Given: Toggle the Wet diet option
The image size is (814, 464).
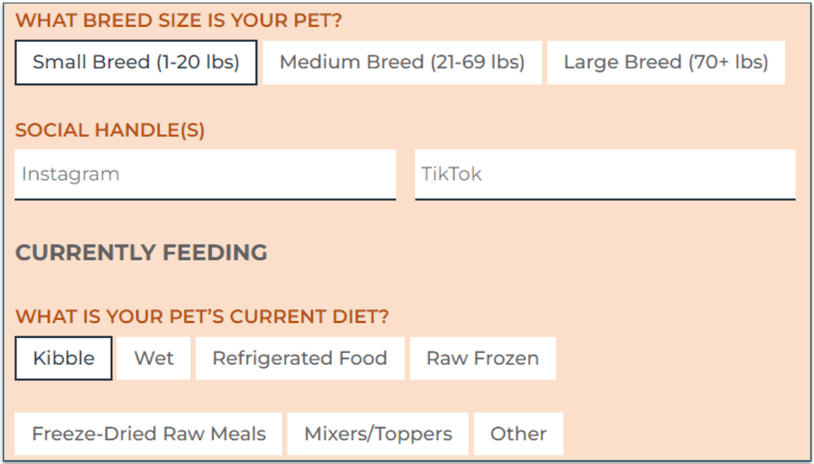Looking at the screenshot, I should [x=154, y=358].
